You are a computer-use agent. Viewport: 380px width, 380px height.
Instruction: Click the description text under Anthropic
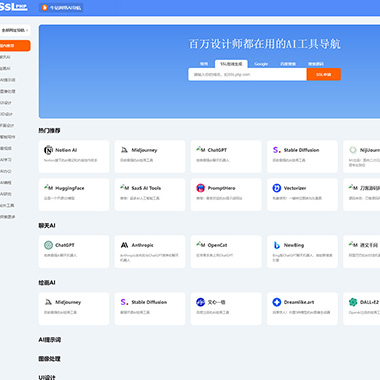tap(149, 257)
